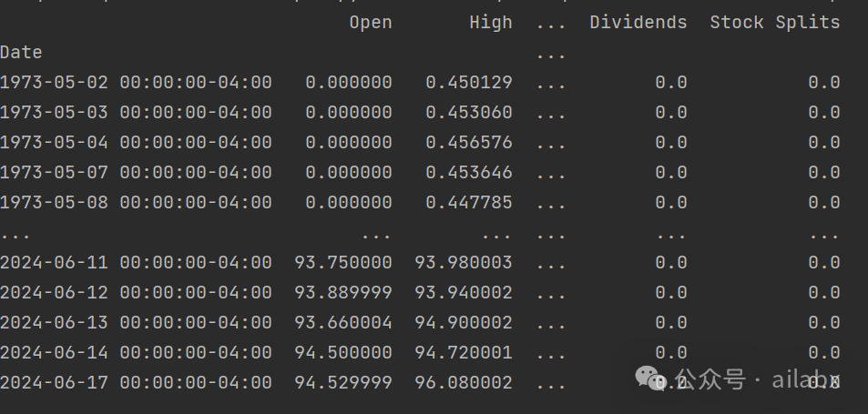Click the Stock Splits column header
Screen dimensions: 868x414
point(775,23)
